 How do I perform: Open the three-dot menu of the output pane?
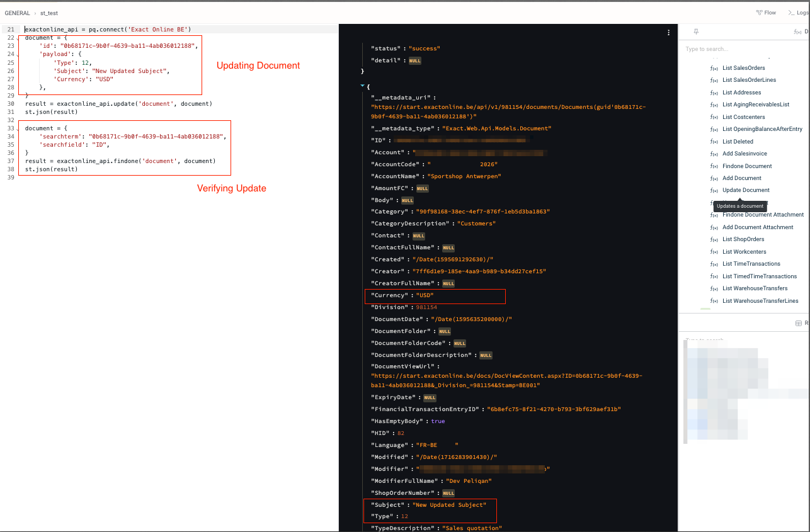pyautogui.click(x=668, y=32)
